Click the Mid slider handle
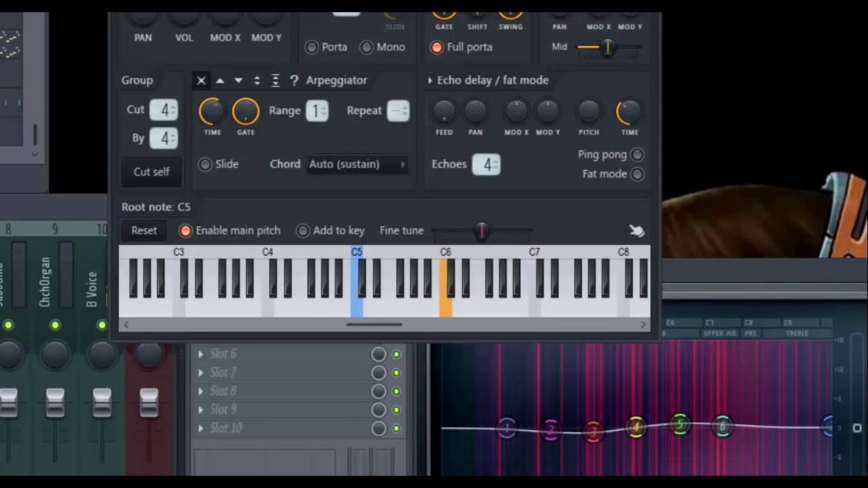Image resolution: width=868 pixels, height=488 pixels. pyautogui.click(x=608, y=47)
